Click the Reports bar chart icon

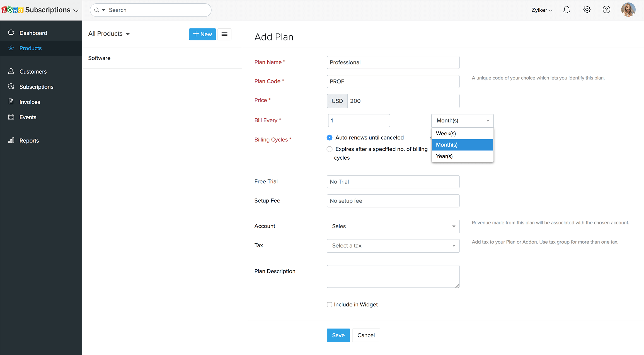pyautogui.click(x=11, y=140)
